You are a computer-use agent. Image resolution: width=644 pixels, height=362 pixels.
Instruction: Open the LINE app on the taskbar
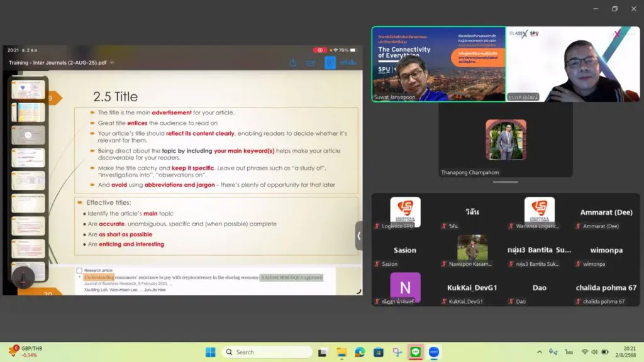coord(416,352)
